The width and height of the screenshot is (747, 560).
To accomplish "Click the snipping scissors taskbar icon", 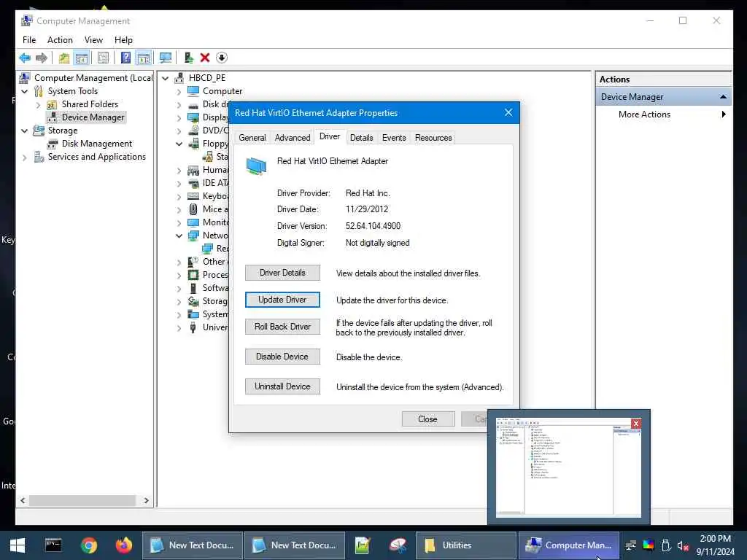I will pos(398,545).
